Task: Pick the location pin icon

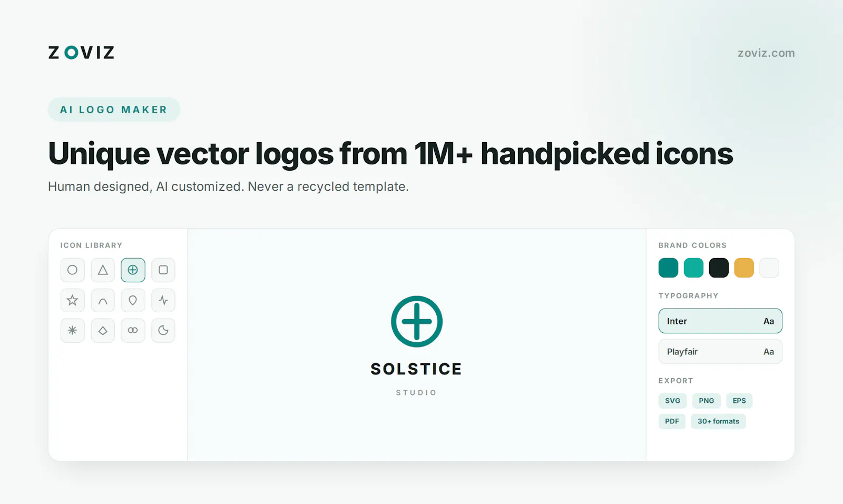Action: [133, 300]
